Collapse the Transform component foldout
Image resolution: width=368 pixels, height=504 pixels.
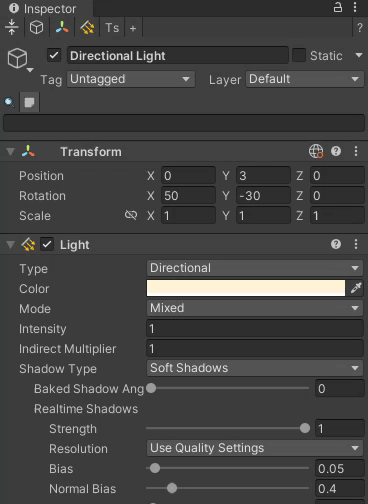[x=11, y=152]
